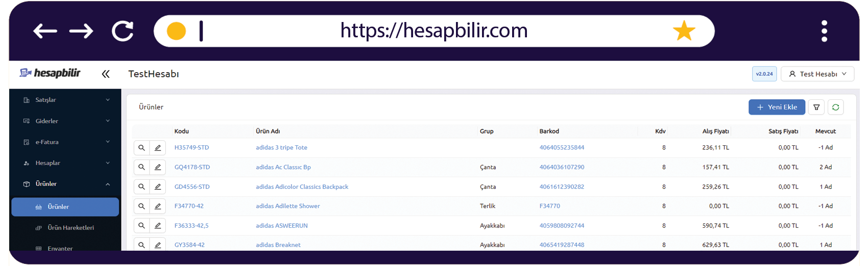The height and width of the screenshot is (266, 868).
Task: Sort by the Kodu column header
Action: (x=181, y=131)
